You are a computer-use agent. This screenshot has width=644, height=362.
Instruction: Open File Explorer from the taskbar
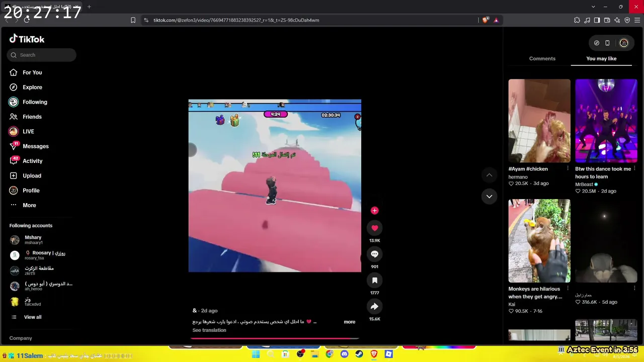tap(315, 354)
